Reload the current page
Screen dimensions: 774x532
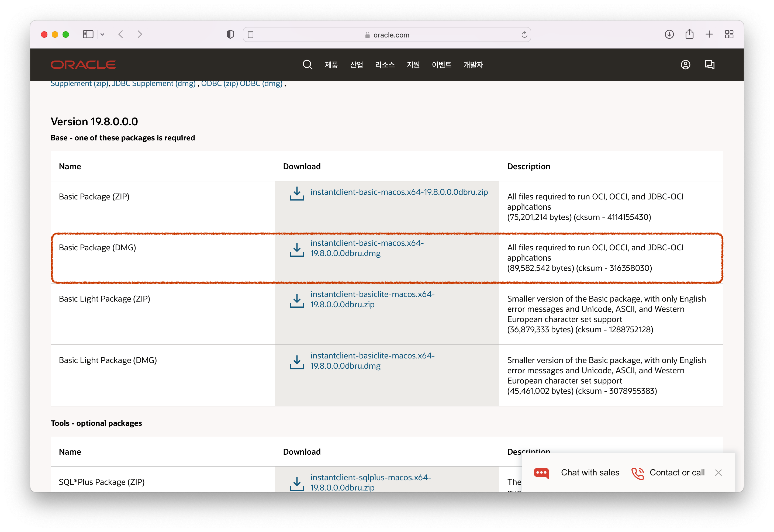(x=524, y=35)
